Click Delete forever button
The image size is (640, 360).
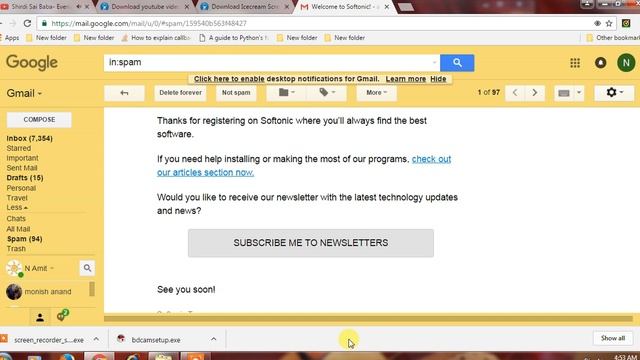[x=180, y=93]
